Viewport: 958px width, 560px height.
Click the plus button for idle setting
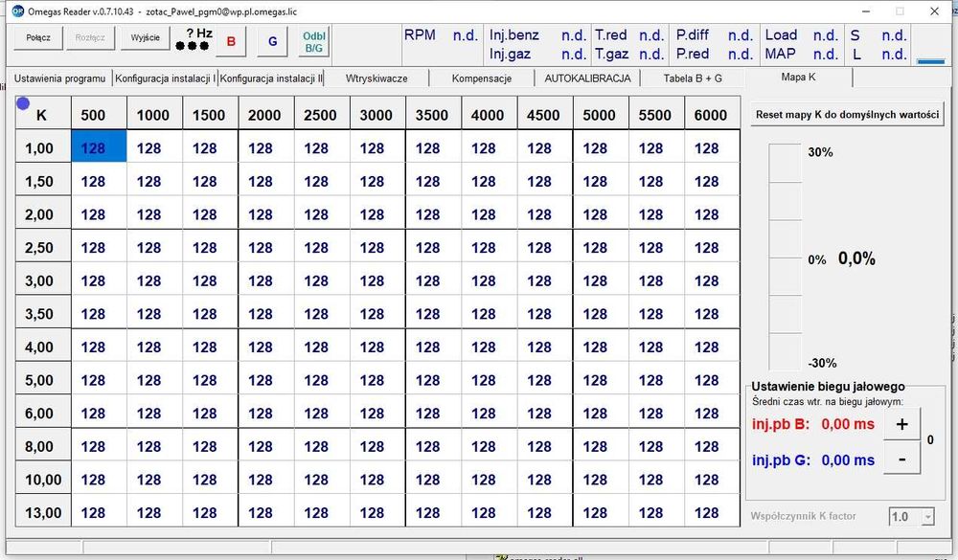901,424
